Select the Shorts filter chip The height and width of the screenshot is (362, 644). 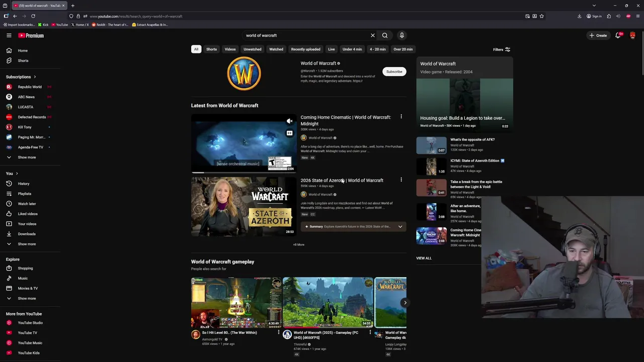(211, 49)
